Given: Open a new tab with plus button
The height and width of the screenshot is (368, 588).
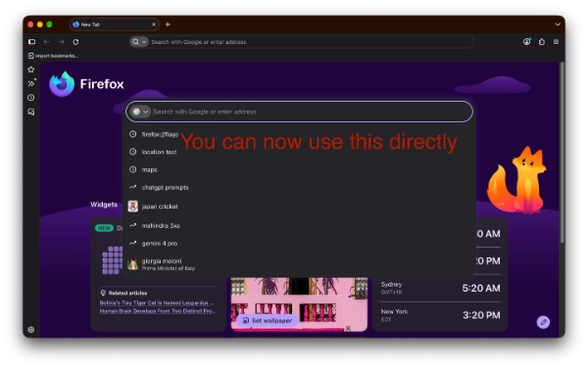Looking at the screenshot, I should (x=168, y=24).
